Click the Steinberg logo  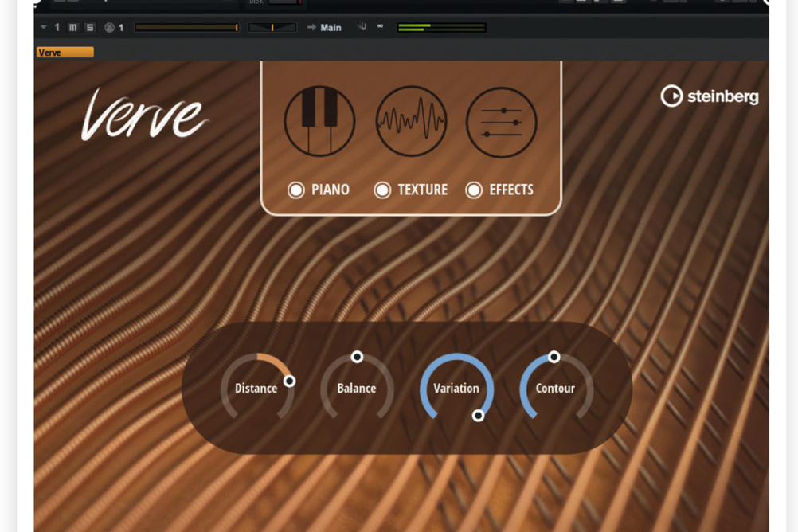710,96
